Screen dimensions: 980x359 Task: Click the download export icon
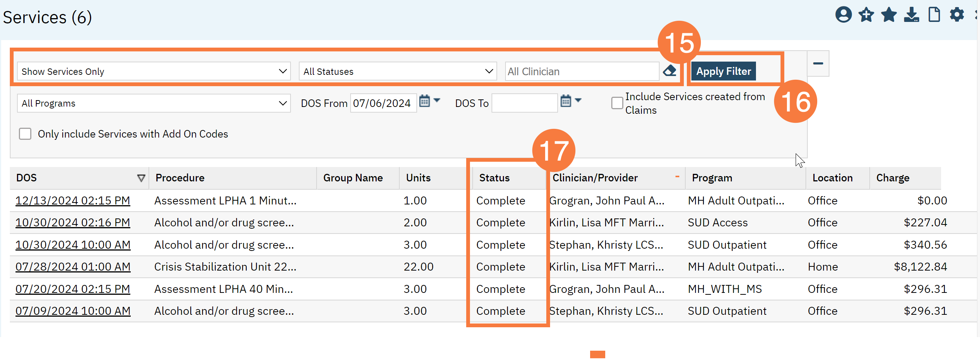coord(912,15)
